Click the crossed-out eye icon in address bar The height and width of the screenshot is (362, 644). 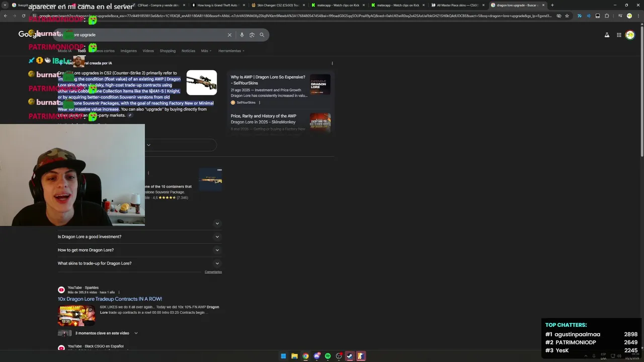558,16
